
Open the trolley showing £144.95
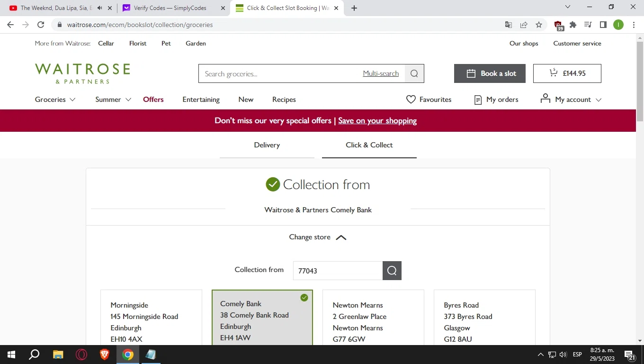pos(567,73)
